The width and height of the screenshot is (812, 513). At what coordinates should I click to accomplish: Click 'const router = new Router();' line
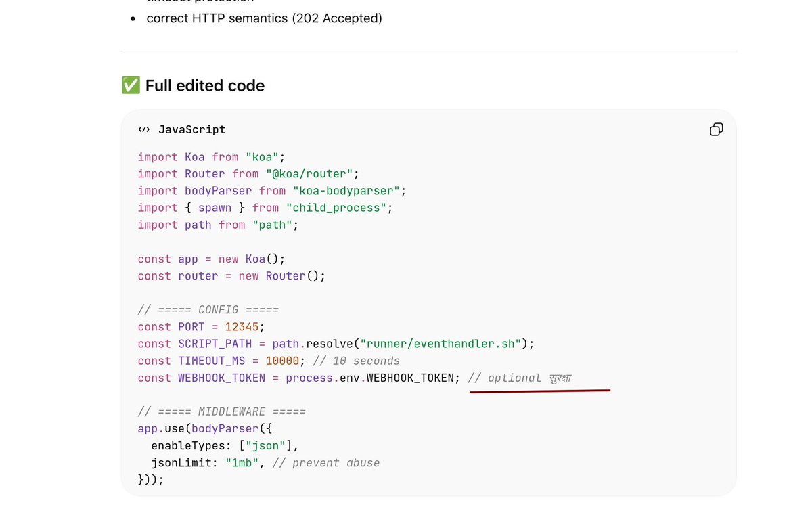click(231, 276)
